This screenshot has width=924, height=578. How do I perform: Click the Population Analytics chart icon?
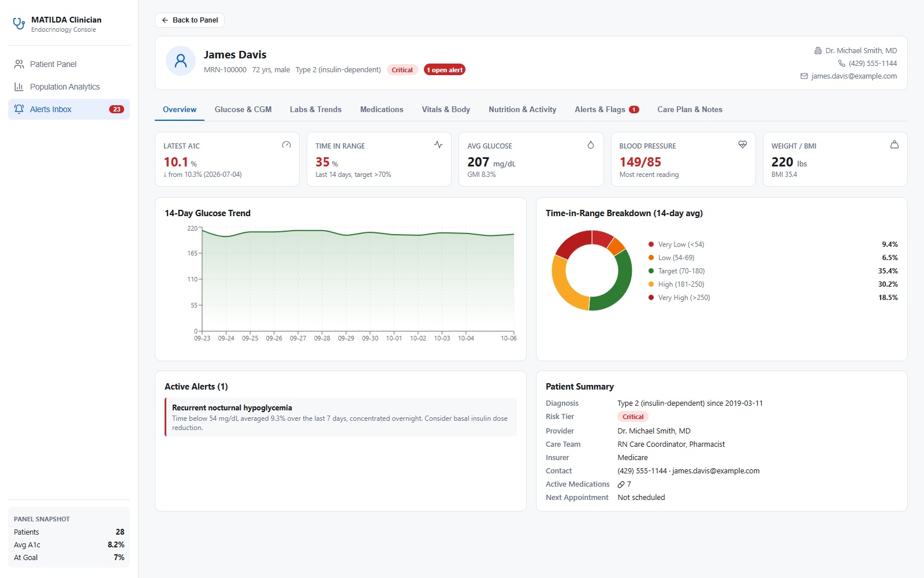[19, 87]
